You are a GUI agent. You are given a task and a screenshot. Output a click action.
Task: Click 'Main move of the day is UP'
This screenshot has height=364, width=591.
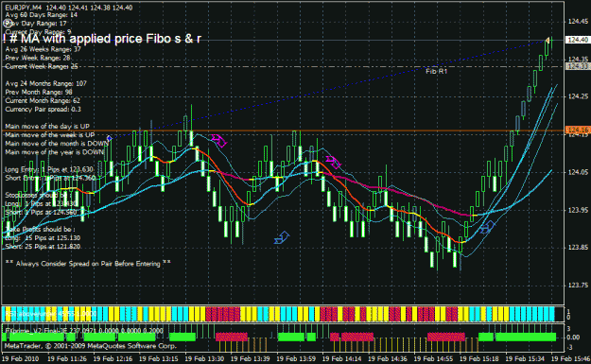(47, 127)
